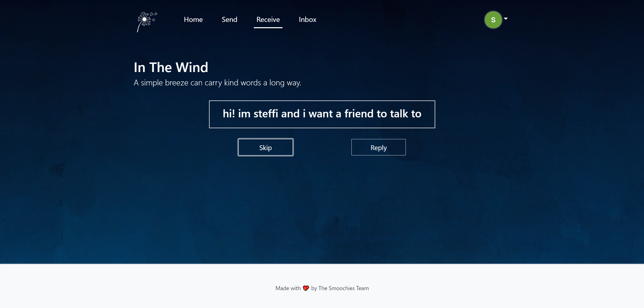The image size is (644, 308).
Task: Open the green S profile avatar
Action: point(493,20)
